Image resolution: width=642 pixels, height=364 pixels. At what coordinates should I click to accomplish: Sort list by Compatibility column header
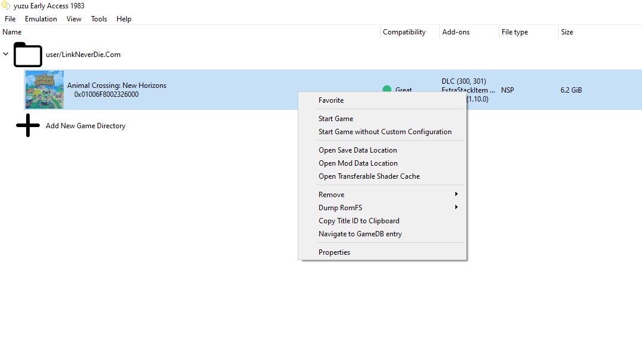point(404,32)
